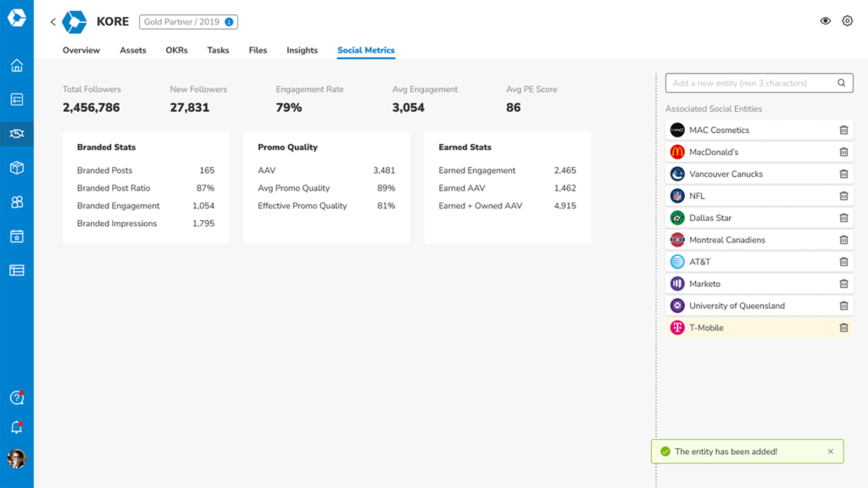868x488 pixels.
Task: Remove the NFL entity using trash icon
Action: (x=843, y=196)
